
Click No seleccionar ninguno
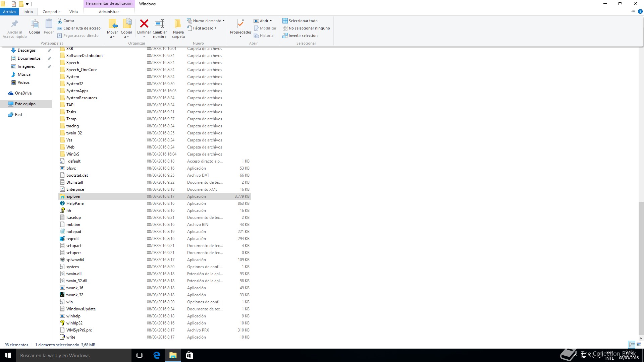point(306,28)
